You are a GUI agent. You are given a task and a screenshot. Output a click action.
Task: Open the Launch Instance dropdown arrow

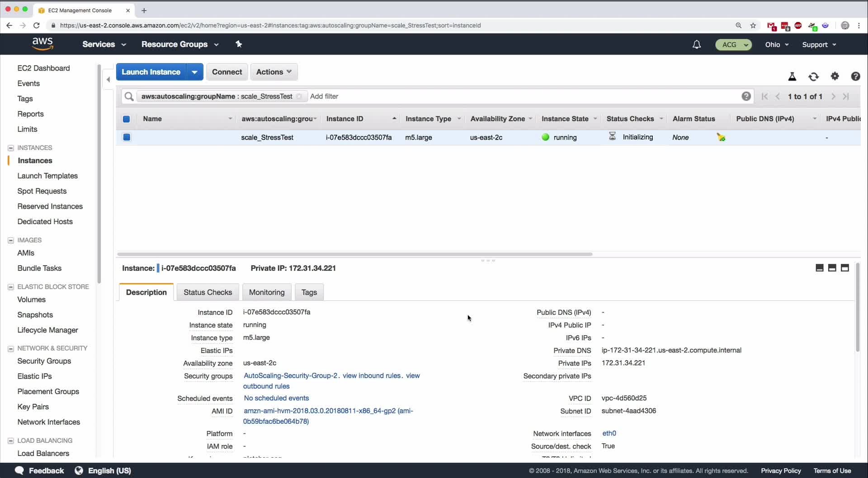click(194, 72)
